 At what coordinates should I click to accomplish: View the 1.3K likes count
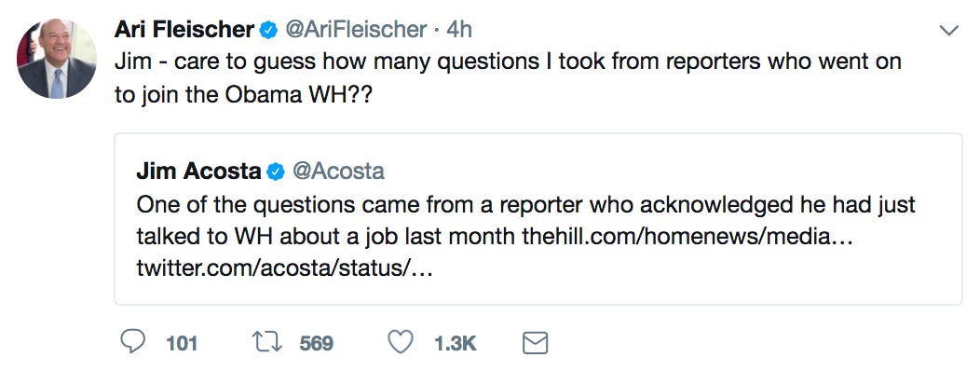tap(456, 343)
